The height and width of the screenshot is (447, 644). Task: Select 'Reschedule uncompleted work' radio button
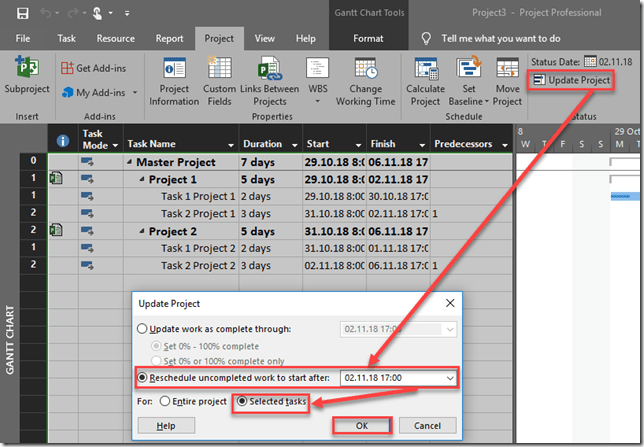pos(143,378)
